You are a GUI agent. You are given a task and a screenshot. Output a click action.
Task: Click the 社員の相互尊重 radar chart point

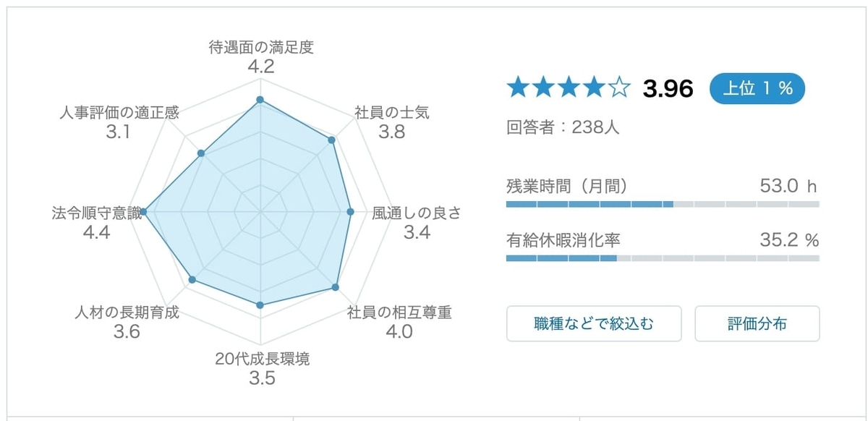[335, 287]
